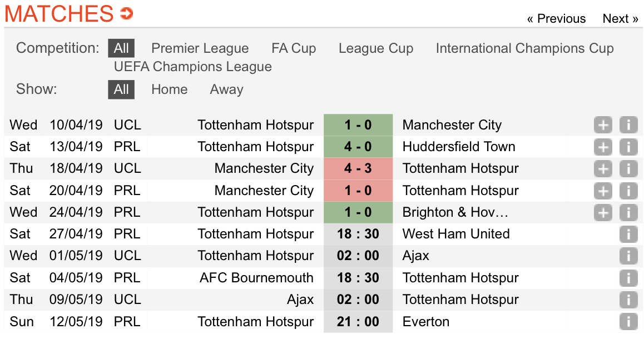Open info icon for Tottenham vs Ajax 01/05/19

point(628,256)
